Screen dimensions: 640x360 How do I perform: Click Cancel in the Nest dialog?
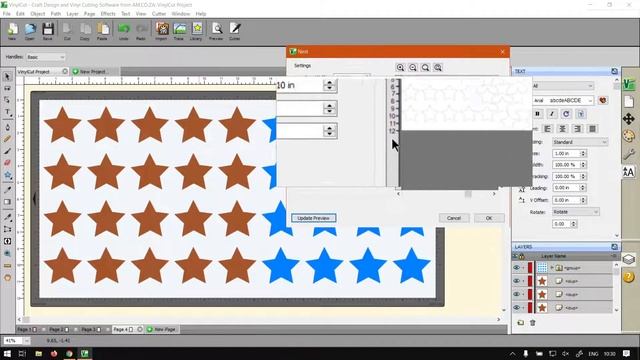click(x=454, y=218)
